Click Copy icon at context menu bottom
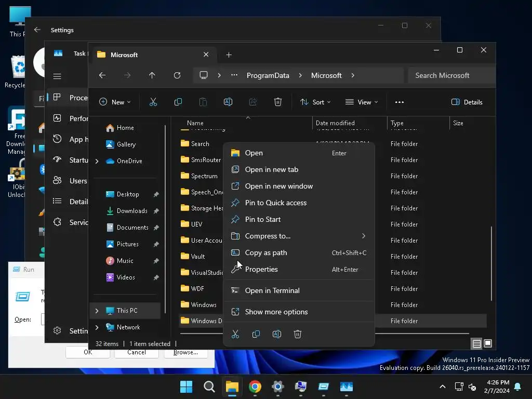The width and height of the screenshot is (532, 399). (x=256, y=334)
